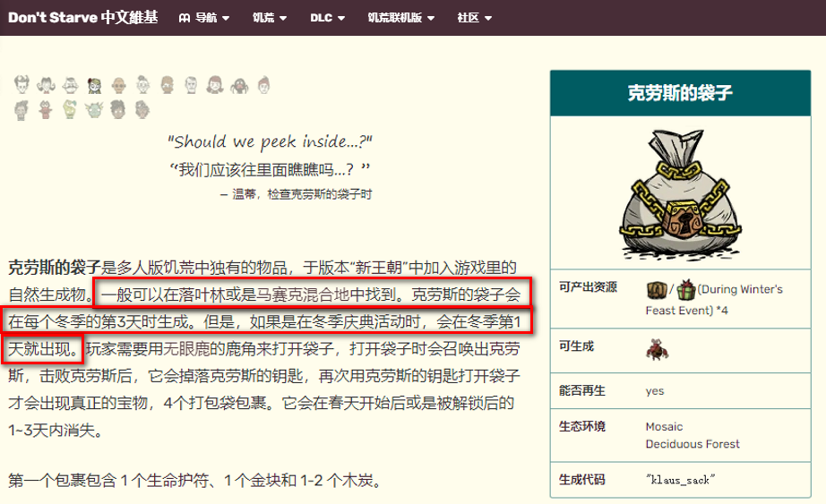Open the 社区 community menu
Screen dimensions: 826x504
pyautogui.click(x=474, y=18)
